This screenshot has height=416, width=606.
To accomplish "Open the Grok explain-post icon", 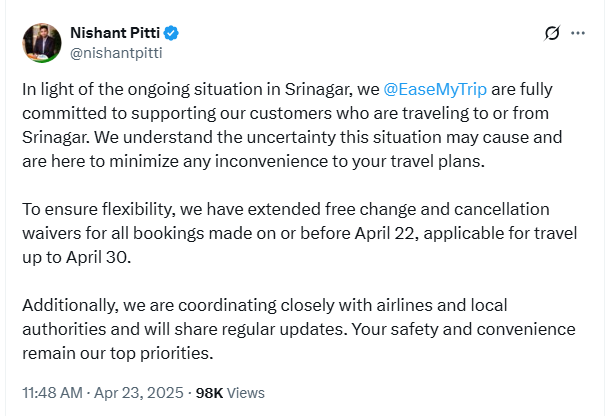I will click(x=552, y=33).
